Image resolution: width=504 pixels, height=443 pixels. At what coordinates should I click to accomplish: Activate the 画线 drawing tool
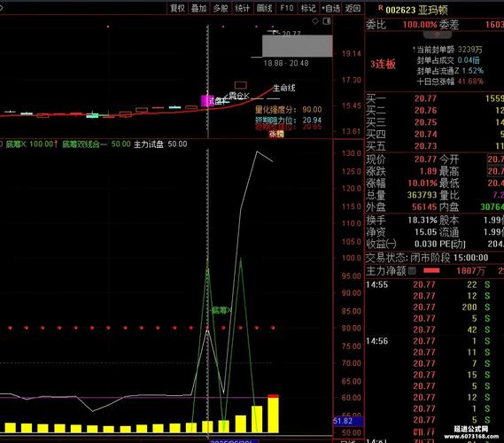click(264, 8)
